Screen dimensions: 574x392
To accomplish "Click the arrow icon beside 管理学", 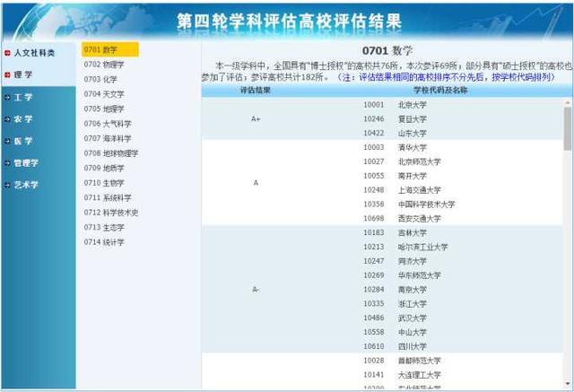I will coord(7,163).
